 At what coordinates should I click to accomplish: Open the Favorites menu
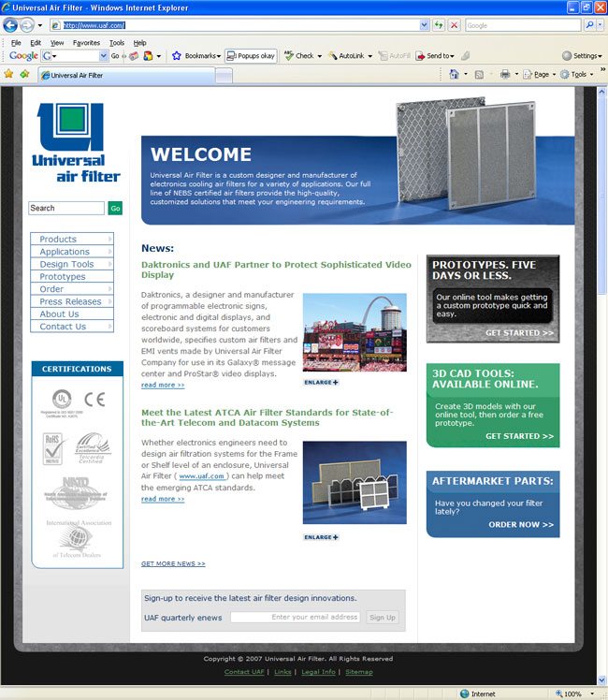click(x=86, y=43)
